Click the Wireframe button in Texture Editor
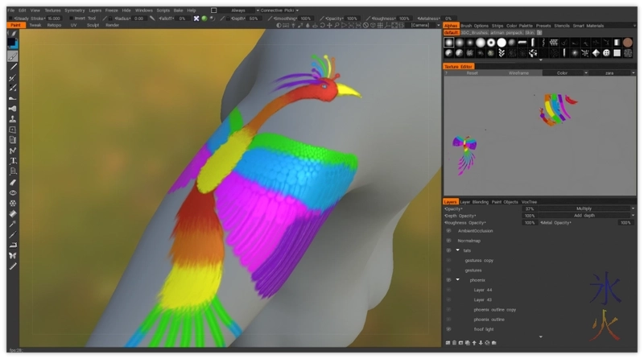The image size is (644, 359). (519, 72)
